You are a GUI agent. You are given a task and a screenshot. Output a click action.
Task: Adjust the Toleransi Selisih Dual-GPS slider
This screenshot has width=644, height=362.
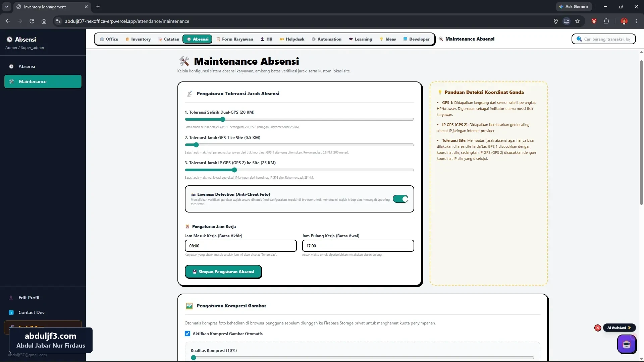pos(299,119)
